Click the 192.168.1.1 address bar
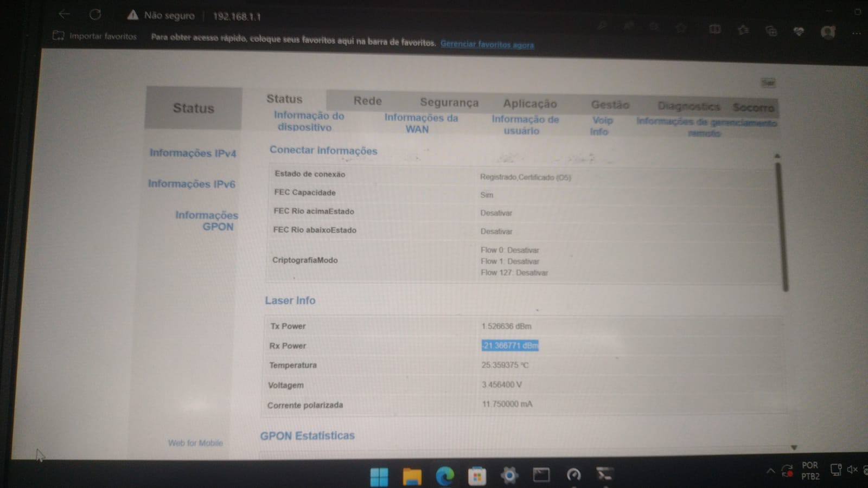The width and height of the screenshot is (868, 488). pos(237,17)
